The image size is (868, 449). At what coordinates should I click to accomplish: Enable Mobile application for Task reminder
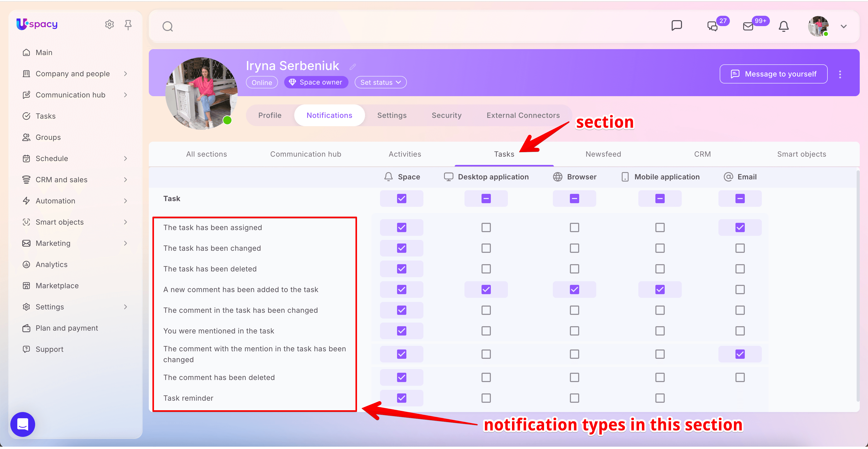click(x=660, y=398)
